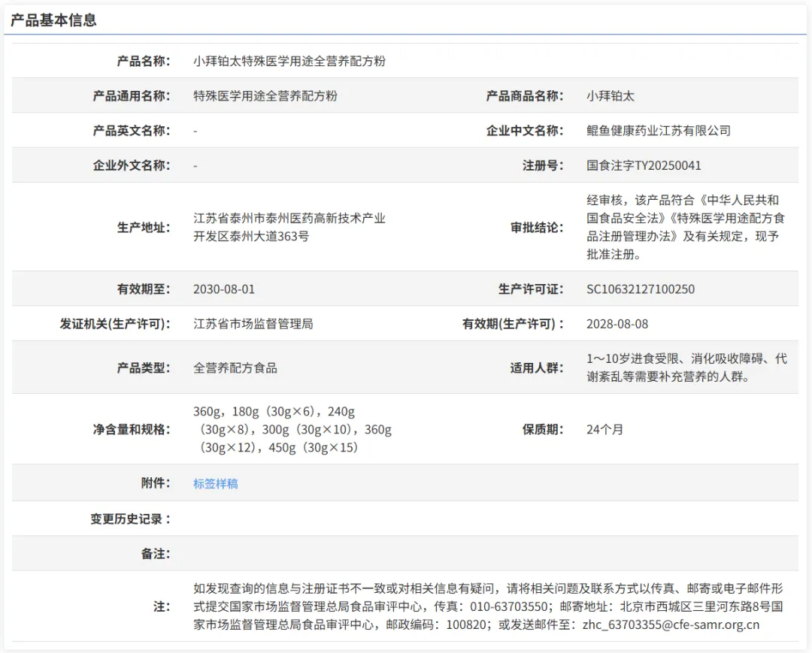Screen dimensions: 812x653
Task: Click the generic name value 特殊医学用途全营养配方粉
Action: pos(265,95)
